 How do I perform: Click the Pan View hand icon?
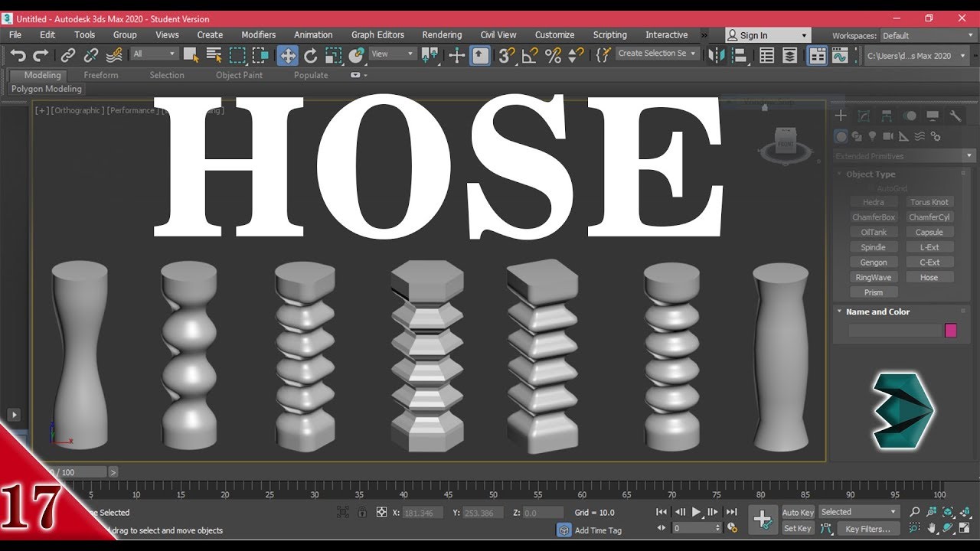[932, 528]
